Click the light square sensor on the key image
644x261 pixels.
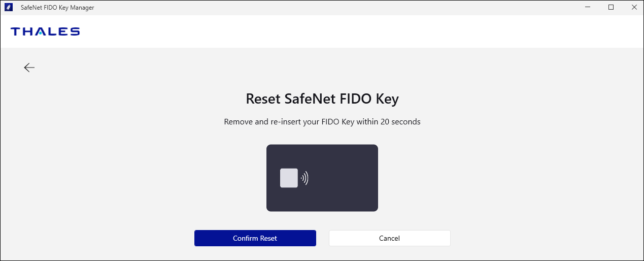coord(289,178)
